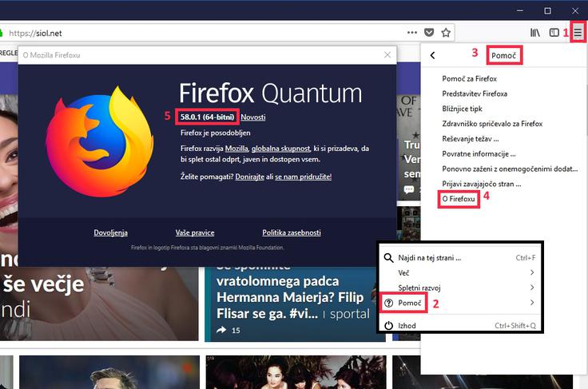Click the question mark Pomoč icon

pos(389,303)
